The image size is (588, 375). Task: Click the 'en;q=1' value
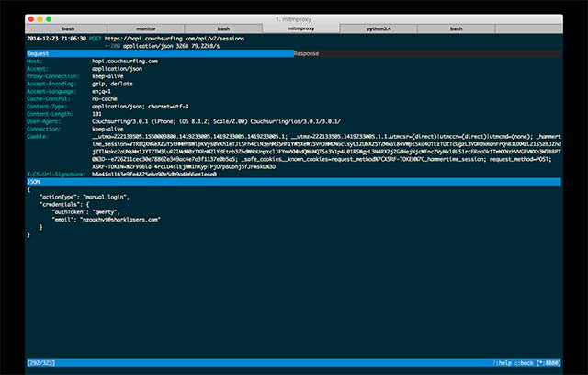click(101, 91)
